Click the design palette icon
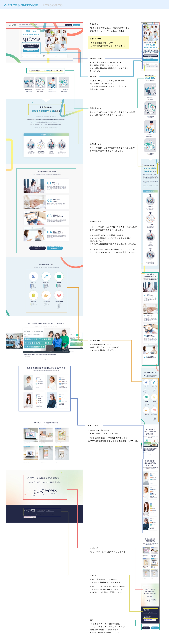 click(33, 277)
